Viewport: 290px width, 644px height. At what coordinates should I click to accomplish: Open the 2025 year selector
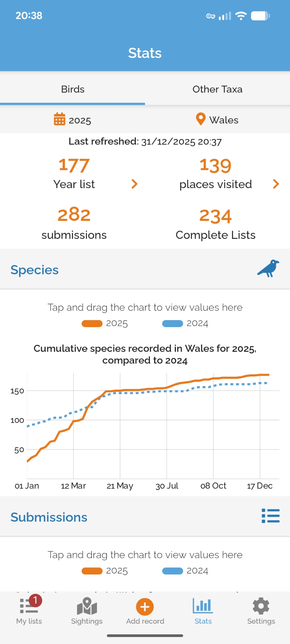coord(80,120)
